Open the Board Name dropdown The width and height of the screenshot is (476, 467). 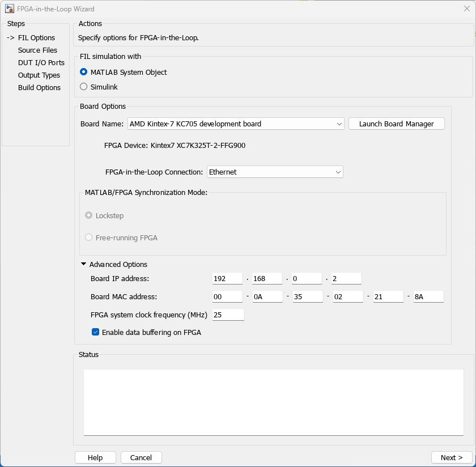[x=236, y=124]
